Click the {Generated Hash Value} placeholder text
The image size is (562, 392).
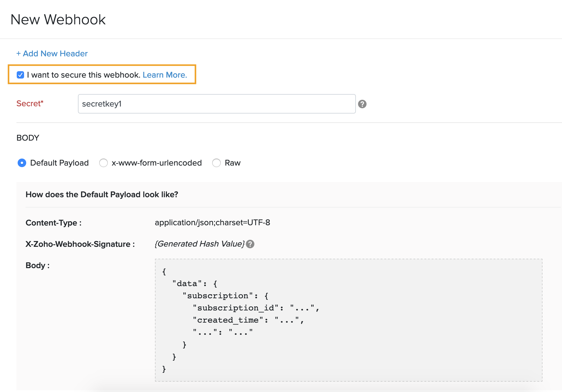pyautogui.click(x=199, y=244)
